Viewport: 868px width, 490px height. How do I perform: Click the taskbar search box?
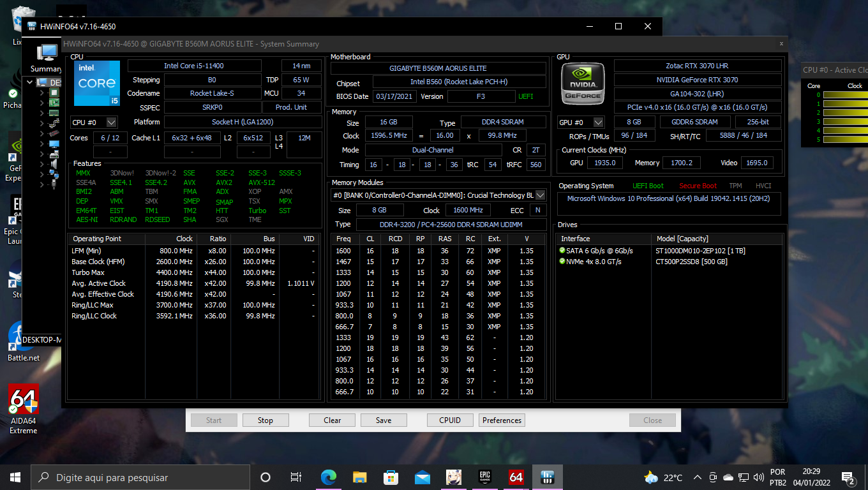(140, 477)
